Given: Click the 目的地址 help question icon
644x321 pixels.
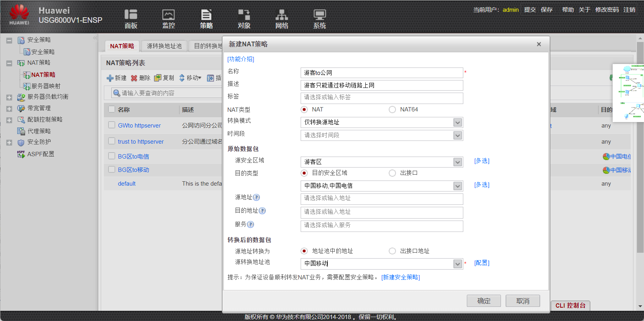Looking at the screenshot, I should tap(262, 211).
